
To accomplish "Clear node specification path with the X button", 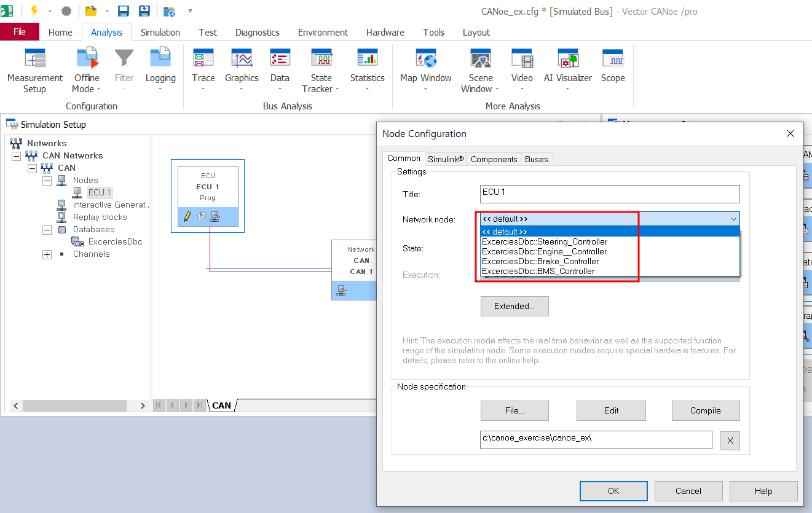I will point(730,441).
